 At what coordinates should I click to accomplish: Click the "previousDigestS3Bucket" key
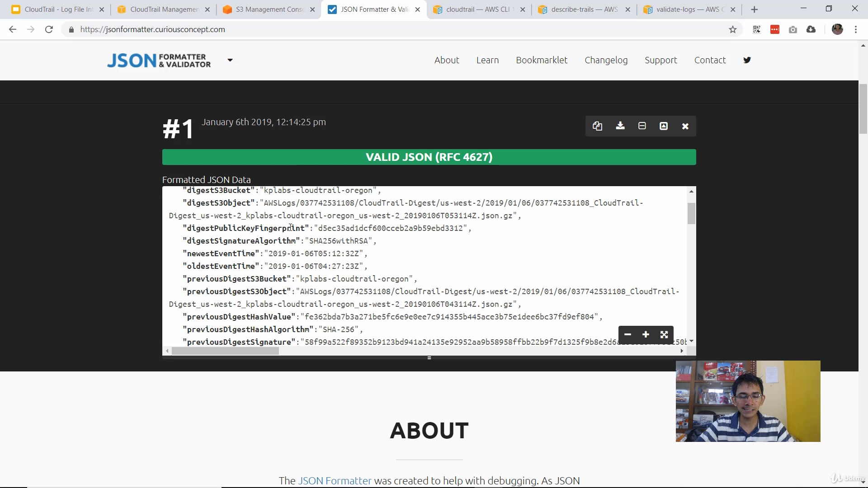click(x=237, y=279)
